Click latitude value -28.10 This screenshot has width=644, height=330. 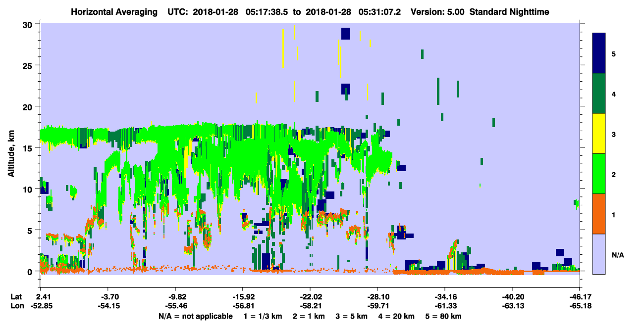pyautogui.click(x=377, y=297)
